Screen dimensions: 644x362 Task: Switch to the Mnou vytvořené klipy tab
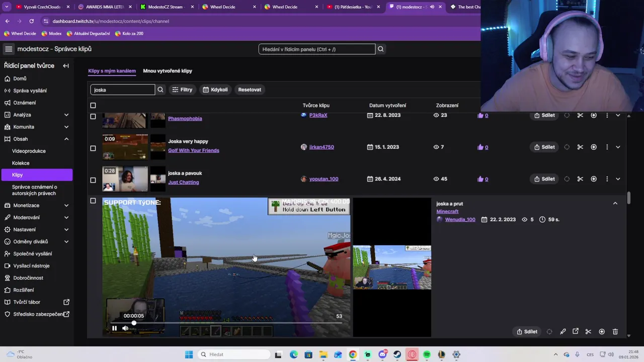click(168, 71)
